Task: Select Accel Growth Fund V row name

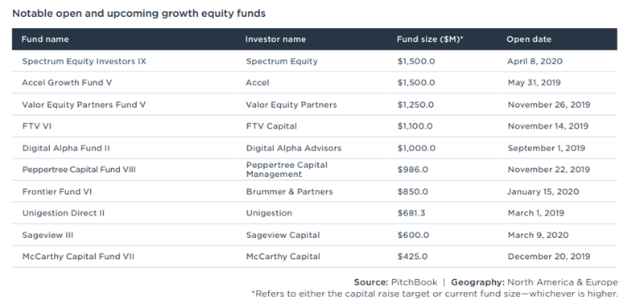Action: coord(67,83)
